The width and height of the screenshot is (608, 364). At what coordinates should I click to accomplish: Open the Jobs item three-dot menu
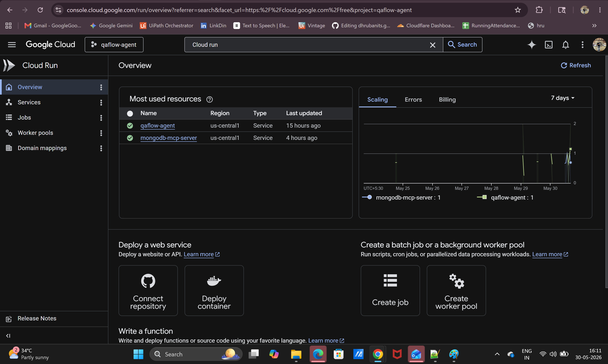point(101,117)
